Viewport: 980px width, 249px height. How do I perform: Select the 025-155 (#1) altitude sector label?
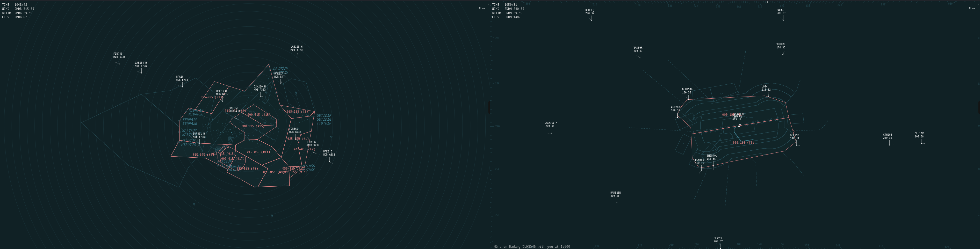point(298,139)
